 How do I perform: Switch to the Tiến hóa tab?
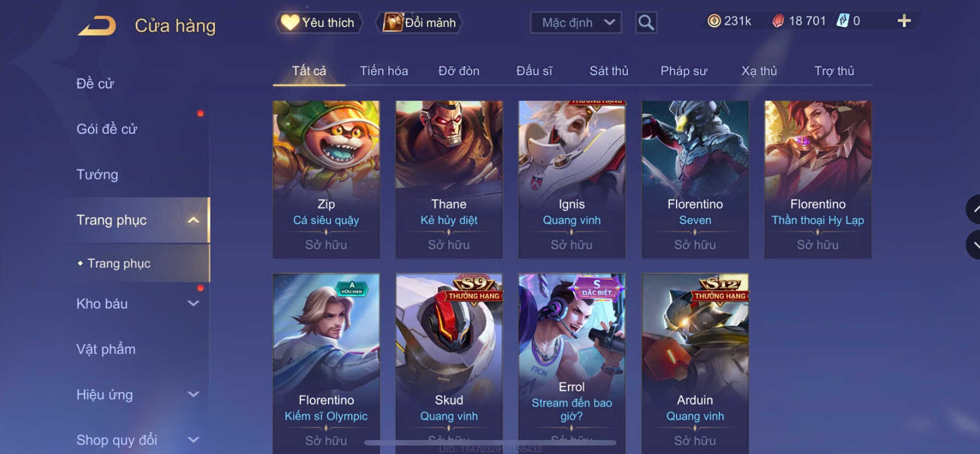pyautogui.click(x=383, y=71)
